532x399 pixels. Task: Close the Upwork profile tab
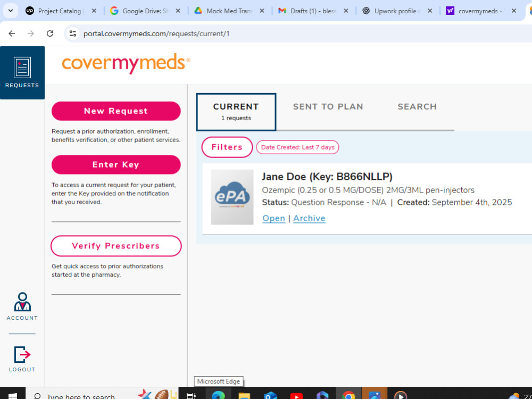[x=430, y=11]
